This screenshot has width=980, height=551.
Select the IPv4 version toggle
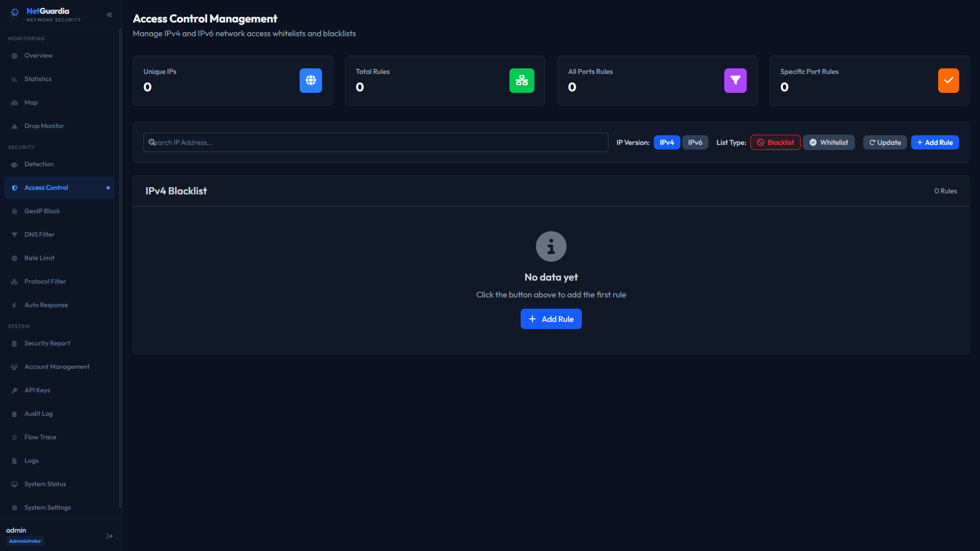[x=667, y=142]
